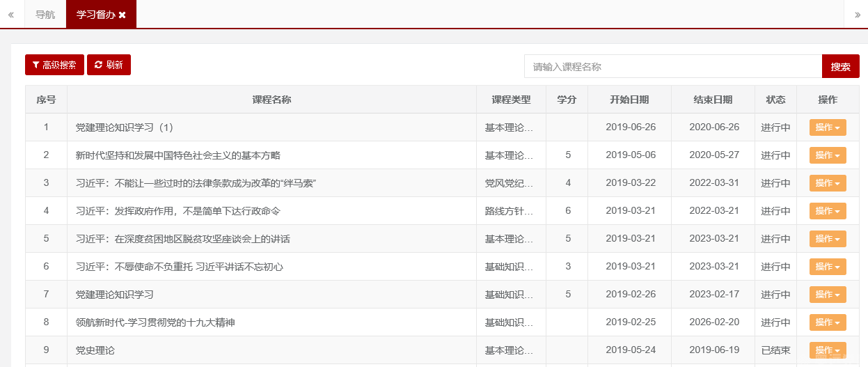Click the 已结束 status of 党史理论
The width and height of the screenshot is (868, 367).
pyautogui.click(x=775, y=350)
